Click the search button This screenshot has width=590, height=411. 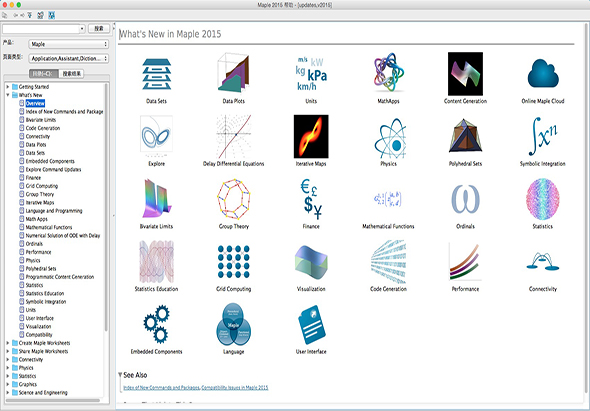(99, 29)
